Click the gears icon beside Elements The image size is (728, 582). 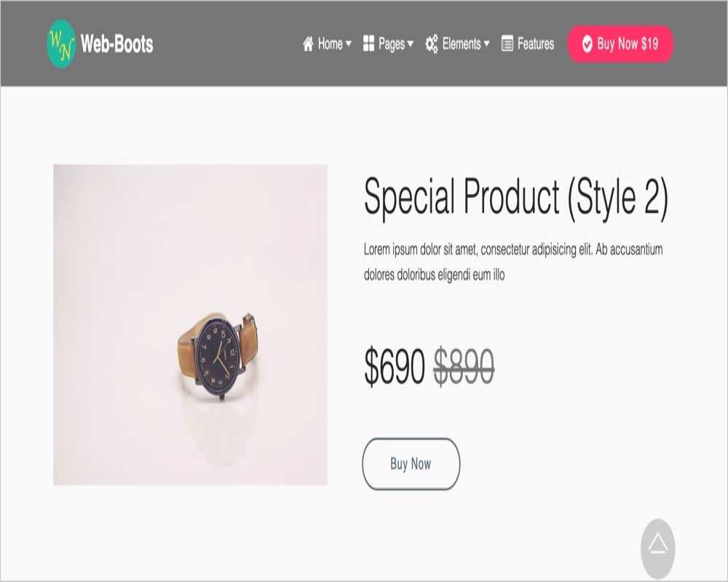click(x=431, y=44)
